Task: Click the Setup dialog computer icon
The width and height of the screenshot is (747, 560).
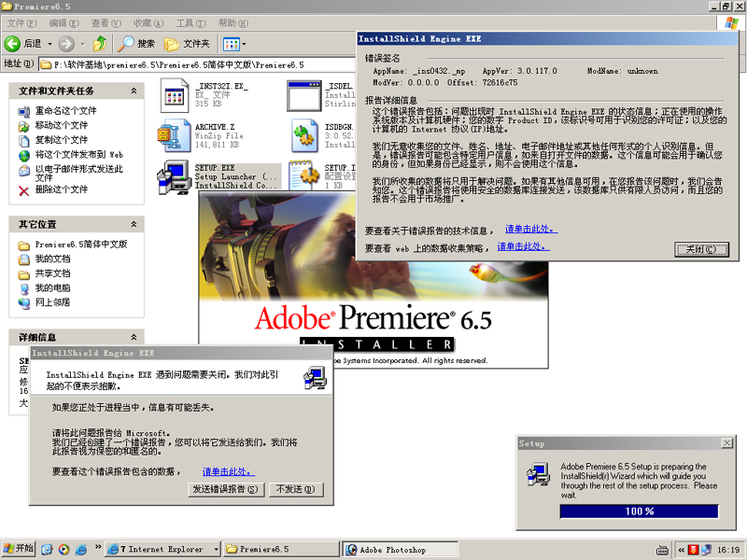Action: coord(539,474)
